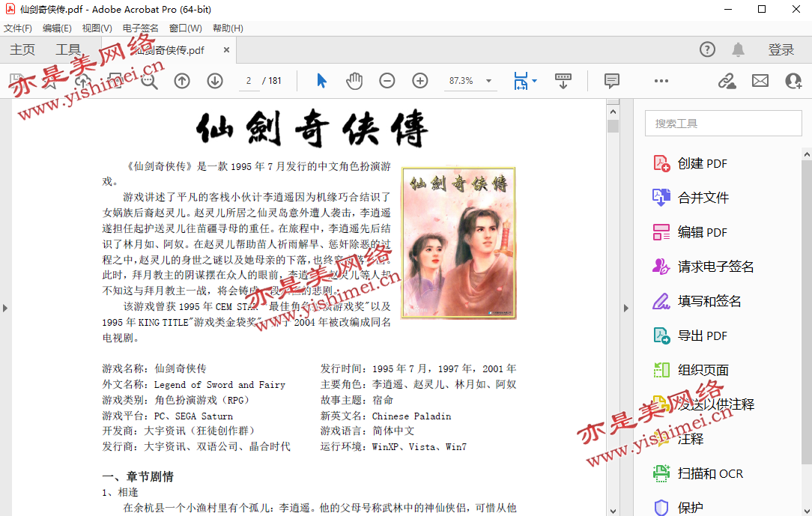Image resolution: width=812 pixels, height=516 pixels.
Task: Select the 仙剑奇侠传.pdf document tab
Action: click(x=169, y=50)
